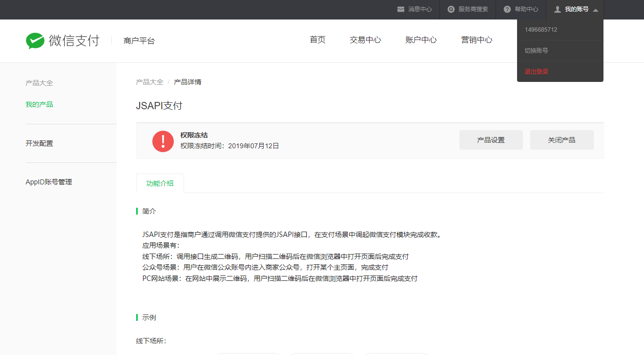The height and width of the screenshot is (355, 644).
Task: Click the WeChat Pay green logo icon
Action: 35,41
